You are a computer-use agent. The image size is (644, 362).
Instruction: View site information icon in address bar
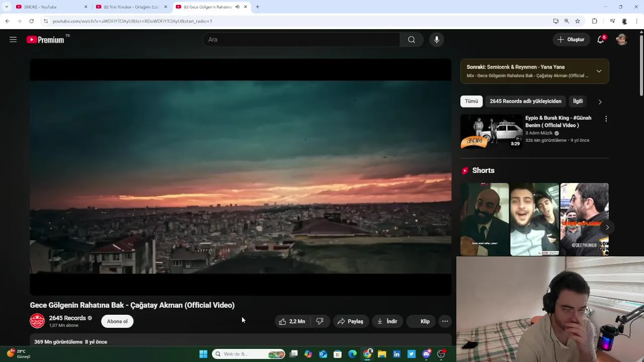pos(45,21)
